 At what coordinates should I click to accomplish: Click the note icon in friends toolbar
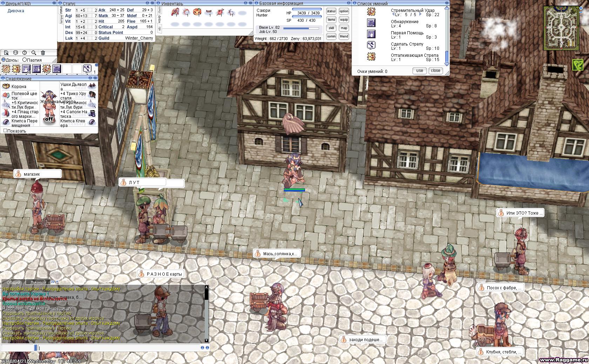[x=6, y=53]
